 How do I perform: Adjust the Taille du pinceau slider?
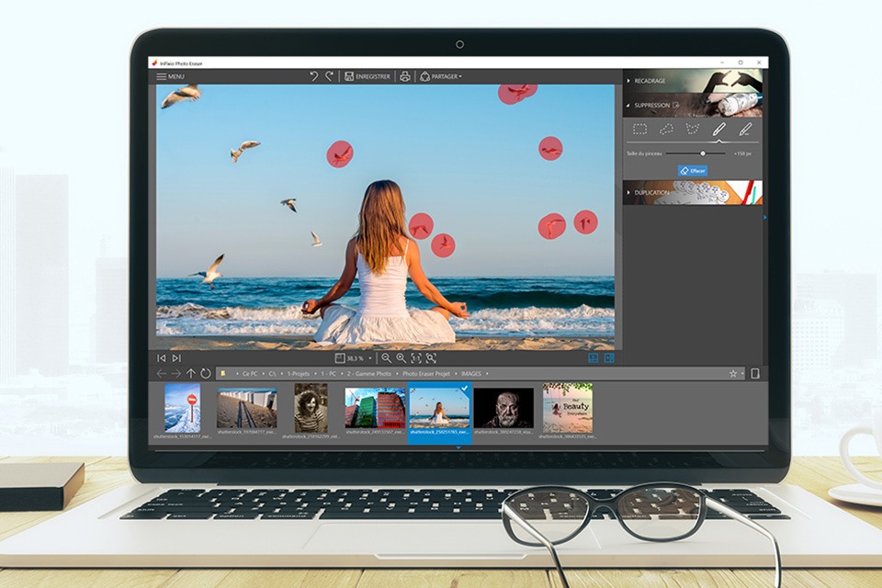(704, 153)
